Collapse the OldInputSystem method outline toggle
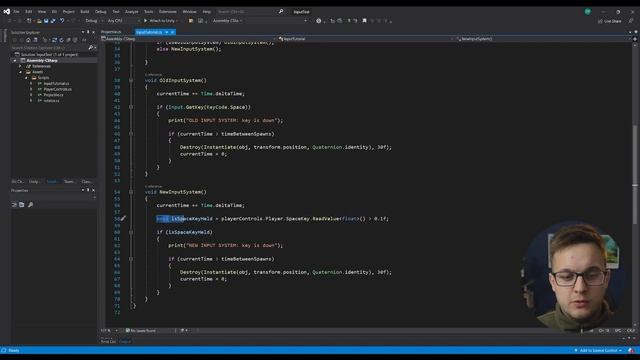 pos(131,80)
